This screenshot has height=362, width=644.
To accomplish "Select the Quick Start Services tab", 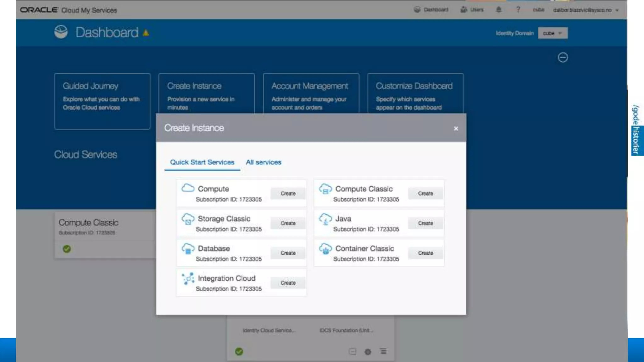I will (x=202, y=162).
